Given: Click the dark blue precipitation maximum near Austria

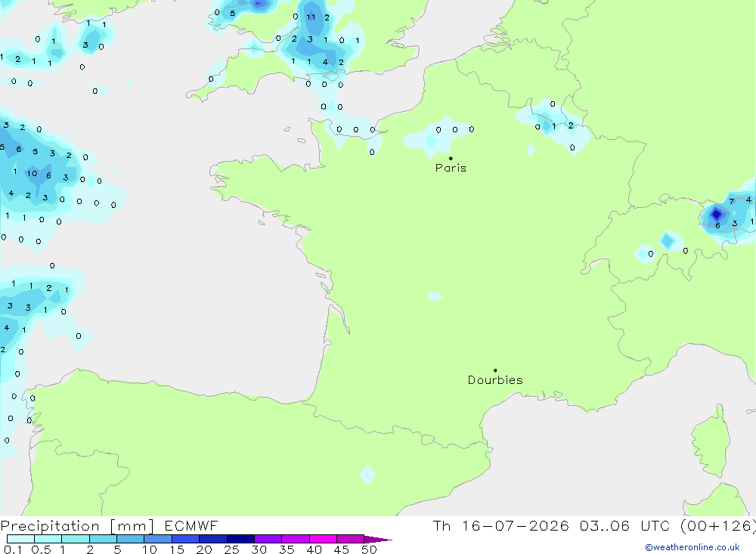Looking at the screenshot, I should coord(717,214).
